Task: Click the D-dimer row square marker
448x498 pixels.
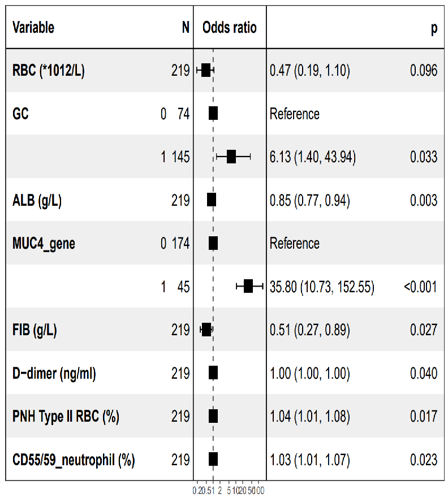Action: [213, 373]
